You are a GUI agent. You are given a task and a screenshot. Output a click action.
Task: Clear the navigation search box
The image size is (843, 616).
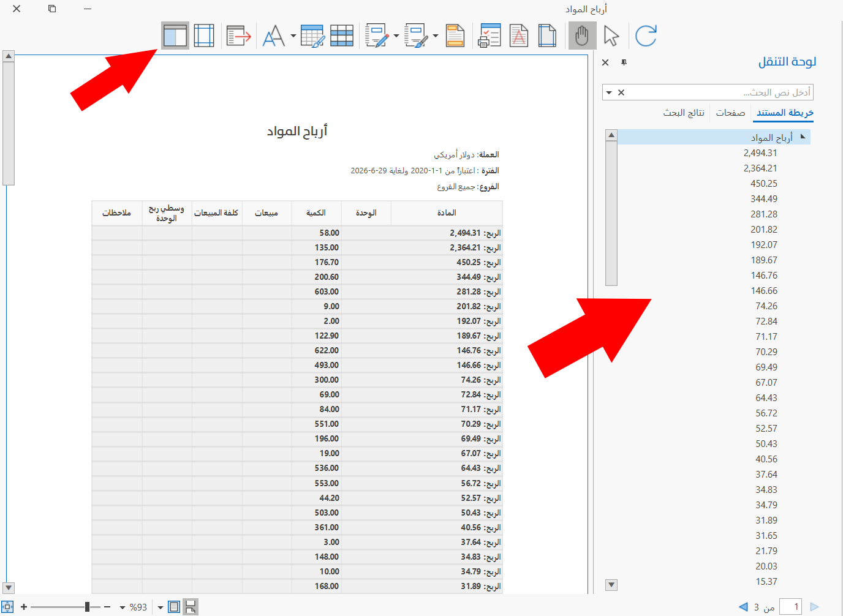point(621,92)
